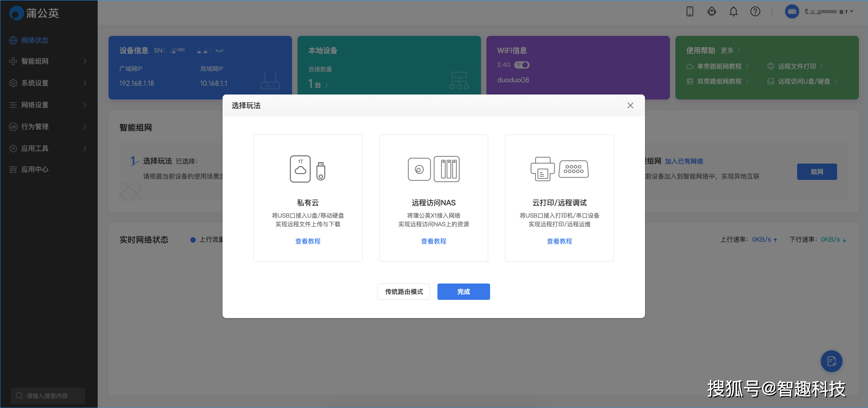Open the notifications bell
Screen dimensions: 868x408
(x=734, y=11)
